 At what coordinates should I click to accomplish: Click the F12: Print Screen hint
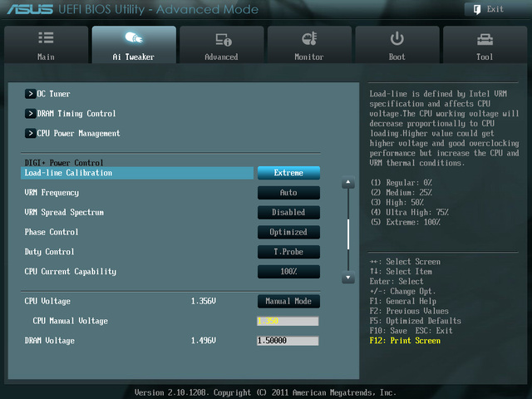tap(405, 341)
